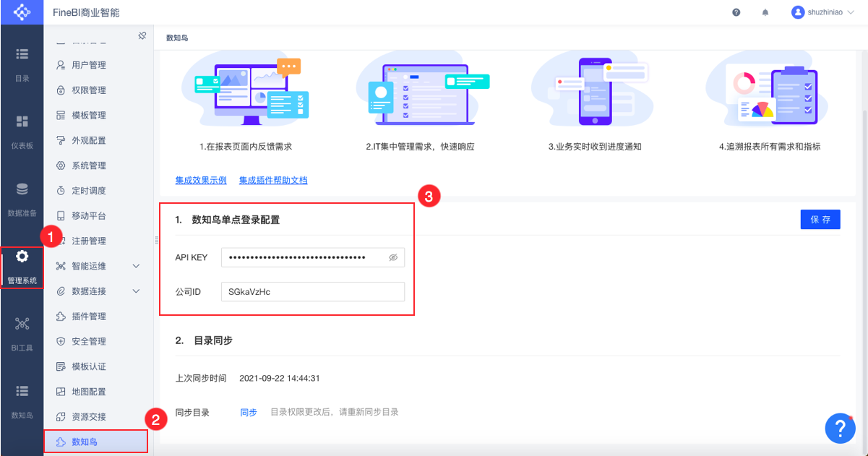The width and height of the screenshot is (868, 456).
Task: Click the 数据连接 link icon
Action: coord(61,291)
